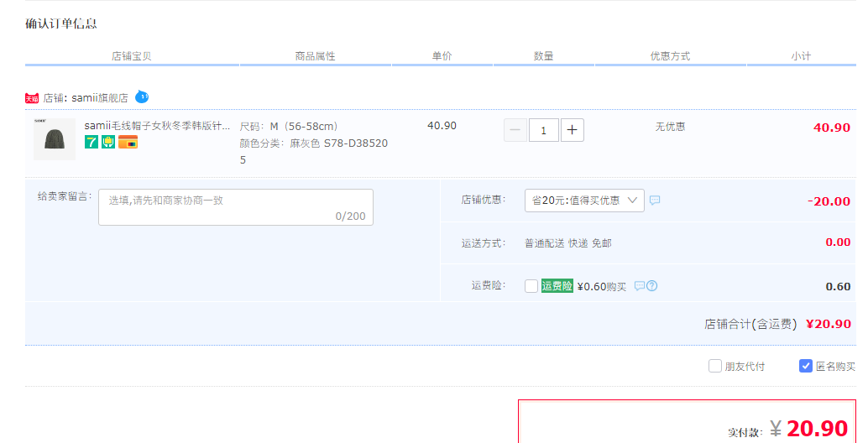The width and height of the screenshot is (868, 443).
Task: Click the hat product thumbnail
Action: tap(55, 139)
